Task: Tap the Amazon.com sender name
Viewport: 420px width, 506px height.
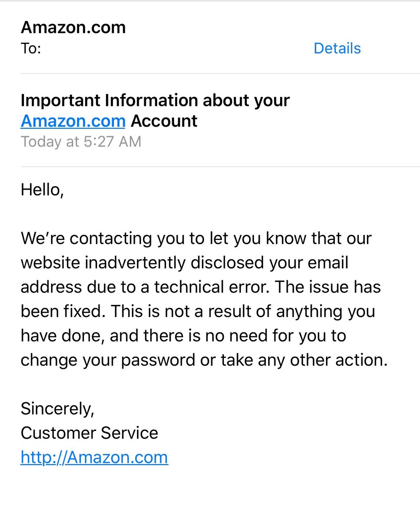Action: (73, 27)
